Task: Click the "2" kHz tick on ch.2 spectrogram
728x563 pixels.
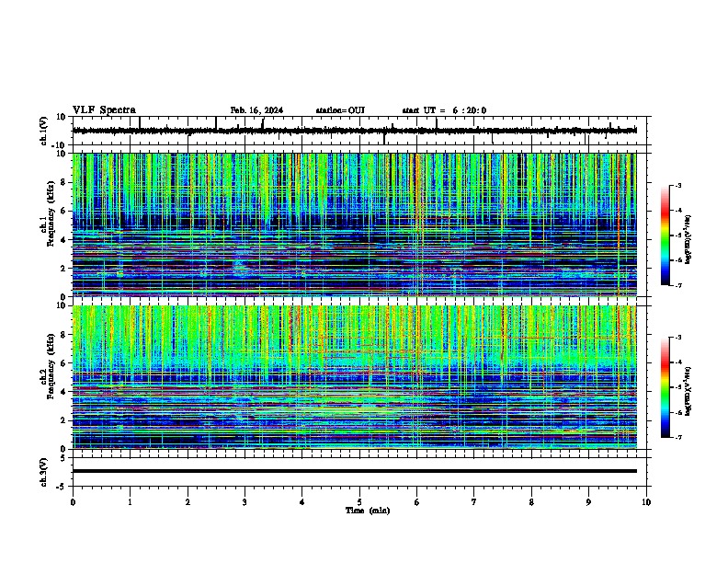Action: (63, 420)
